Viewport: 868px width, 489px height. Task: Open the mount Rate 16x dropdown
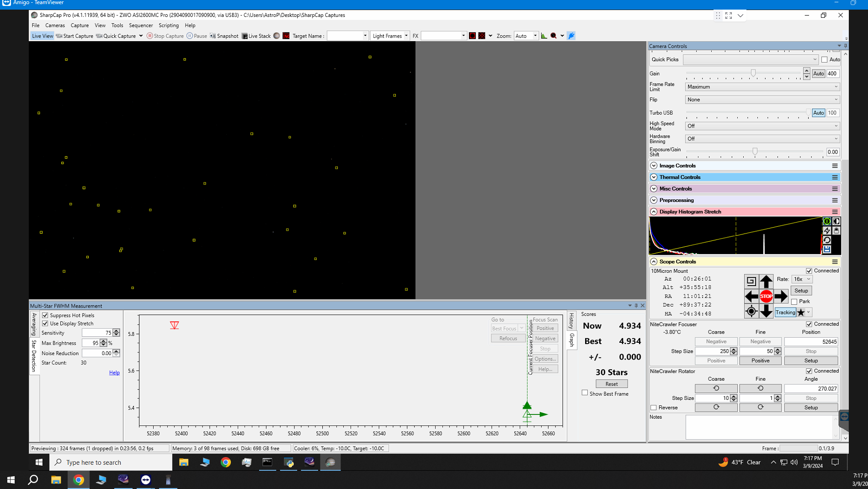[x=802, y=279]
